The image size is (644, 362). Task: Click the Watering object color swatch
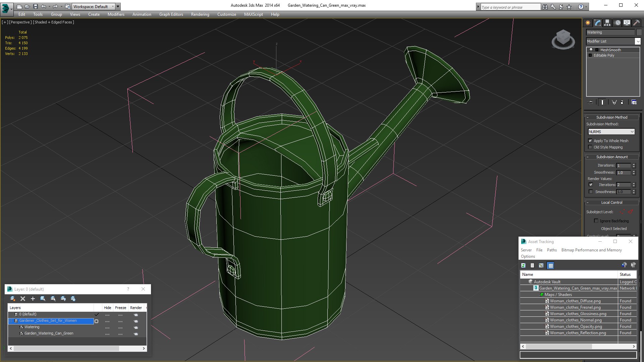tap(639, 32)
